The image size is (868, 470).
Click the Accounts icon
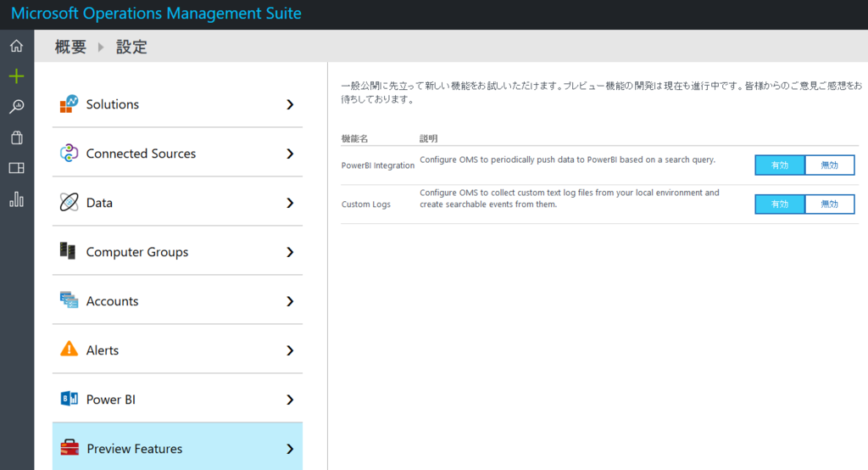(x=69, y=300)
